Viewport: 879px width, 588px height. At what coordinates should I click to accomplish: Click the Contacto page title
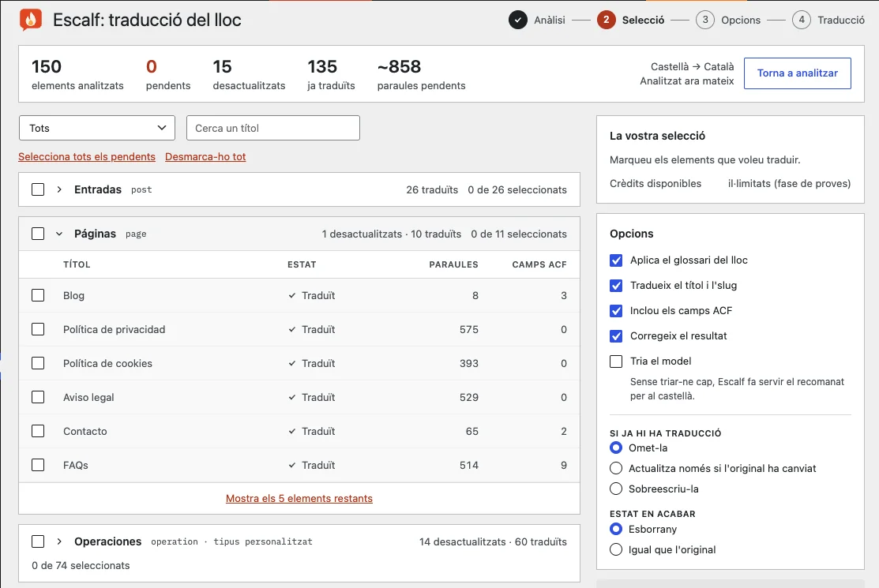(85, 431)
